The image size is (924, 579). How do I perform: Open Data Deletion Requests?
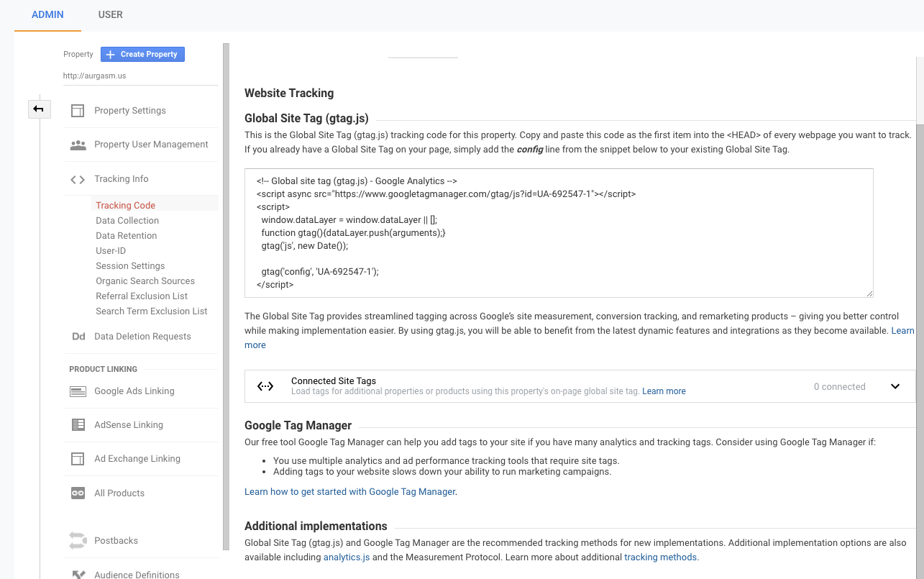(142, 337)
